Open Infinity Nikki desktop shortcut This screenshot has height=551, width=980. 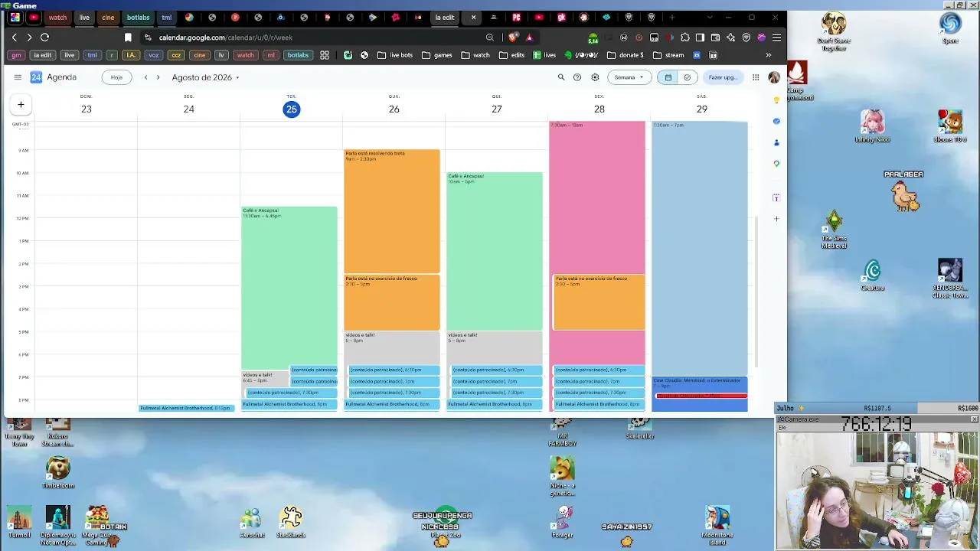(873, 126)
